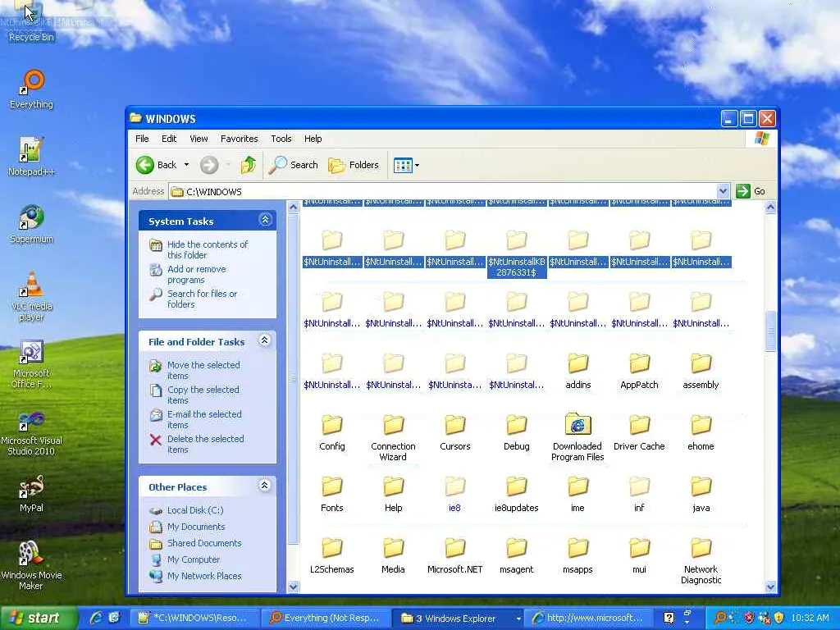The height and width of the screenshot is (630, 840).
Task: Click Search for files or folders link
Action: click(x=202, y=299)
